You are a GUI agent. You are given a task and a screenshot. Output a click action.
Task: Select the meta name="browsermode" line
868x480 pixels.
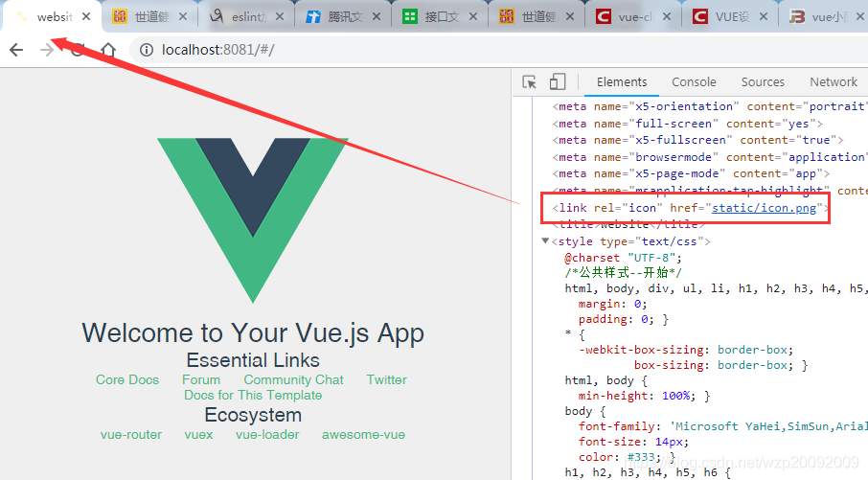pyautogui.click(x=710, y=157)
